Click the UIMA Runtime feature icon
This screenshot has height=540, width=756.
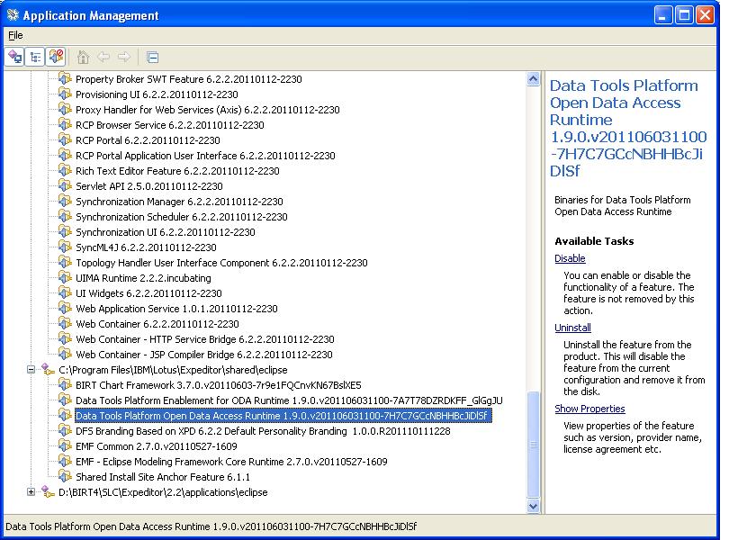pos(65,278)
